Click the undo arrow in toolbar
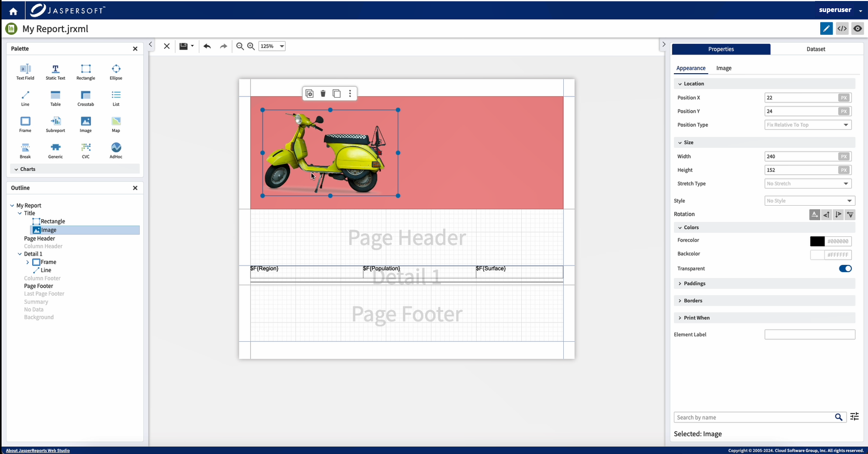 point(207,46)
